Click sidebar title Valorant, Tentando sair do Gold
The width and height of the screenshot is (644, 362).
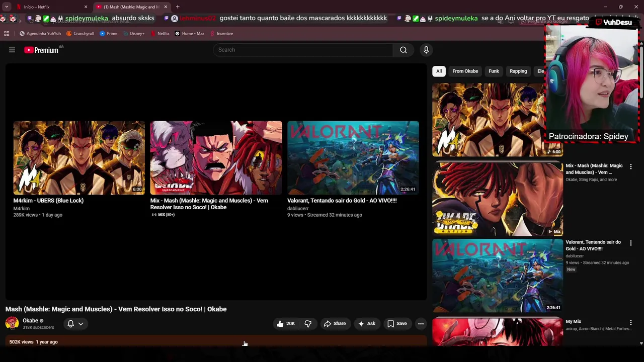[x=593, y=245]
